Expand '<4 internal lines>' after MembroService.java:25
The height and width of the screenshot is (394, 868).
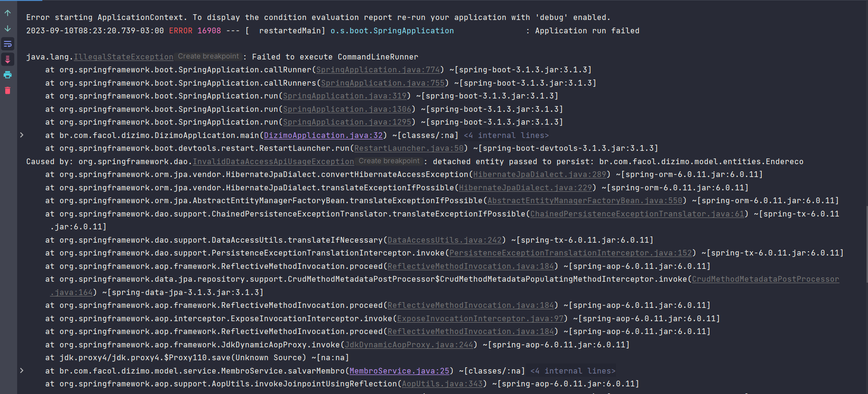(573, 371)
